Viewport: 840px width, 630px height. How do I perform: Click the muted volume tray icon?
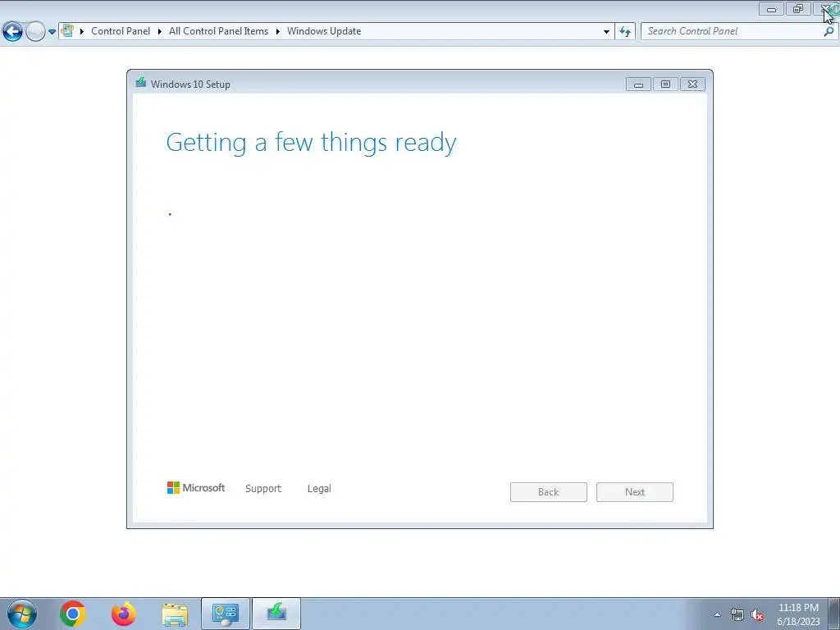pyautogui.click(x=757, y=614)
